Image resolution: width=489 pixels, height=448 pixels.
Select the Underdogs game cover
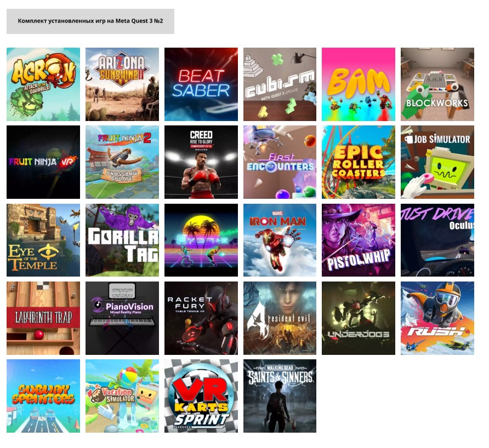pyautogui.click(x=359, y=318)
